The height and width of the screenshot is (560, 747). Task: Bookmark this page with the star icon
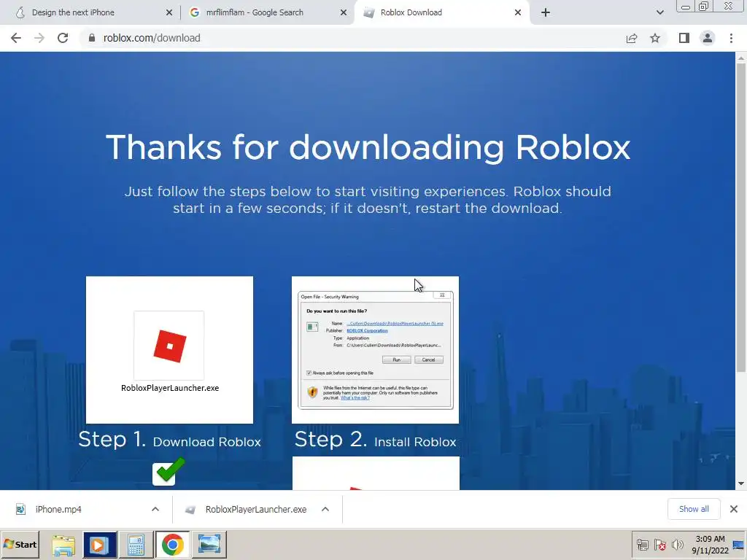pyautogui.click(x=655, y=38)
